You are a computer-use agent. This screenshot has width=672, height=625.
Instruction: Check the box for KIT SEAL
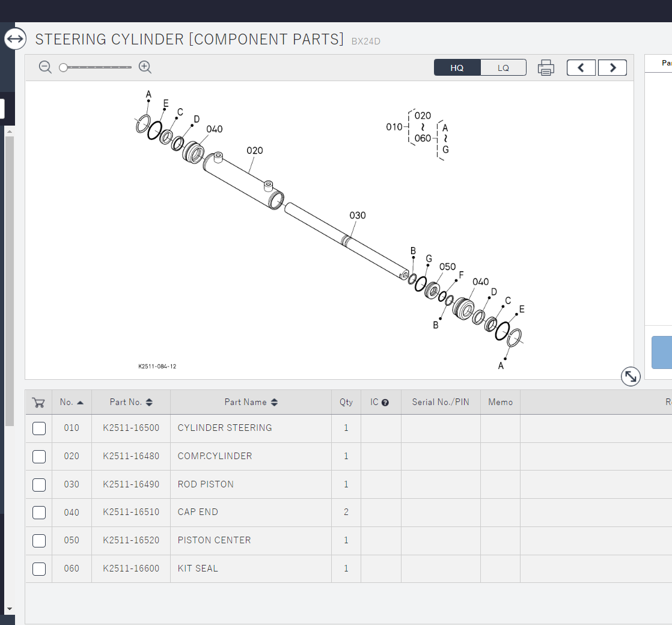point(39,569)
